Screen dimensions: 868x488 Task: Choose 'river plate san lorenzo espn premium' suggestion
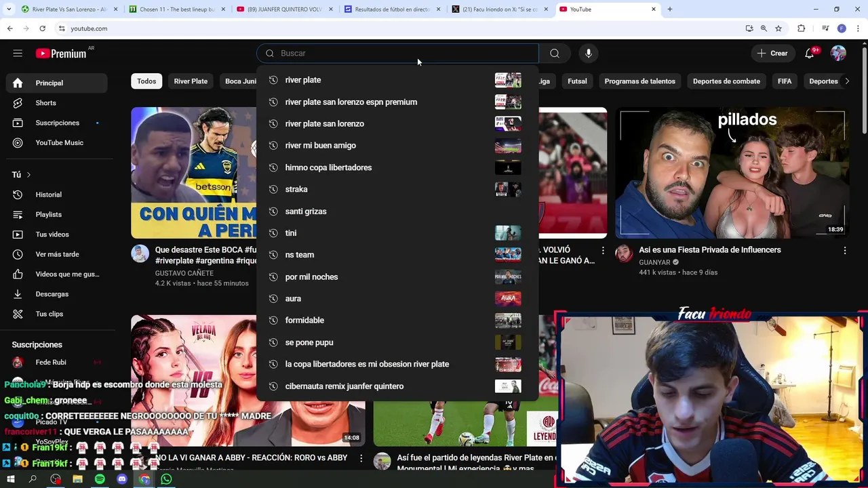point(397,102)
